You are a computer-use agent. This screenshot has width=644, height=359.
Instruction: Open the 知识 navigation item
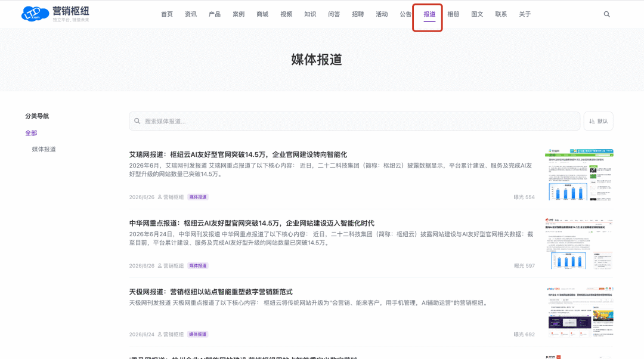[x=310, y=14]
